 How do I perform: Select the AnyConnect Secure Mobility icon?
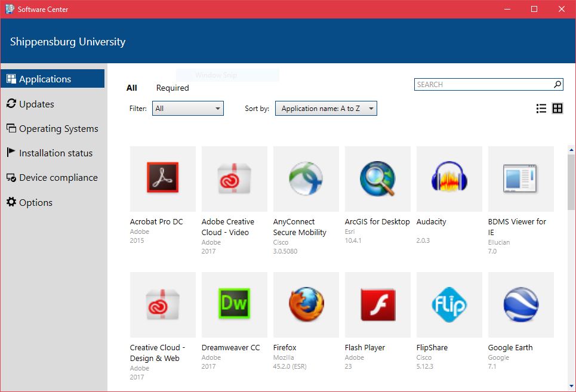[306, 179]
